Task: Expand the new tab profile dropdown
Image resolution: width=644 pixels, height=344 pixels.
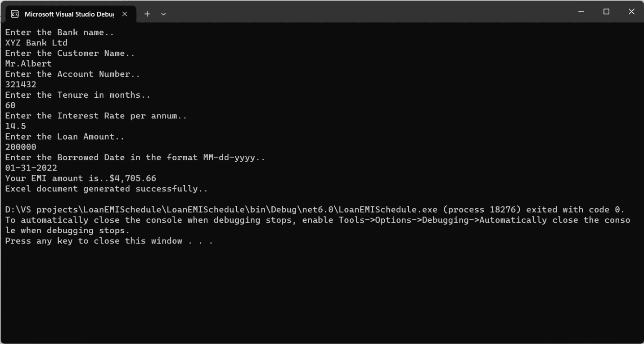Action: coord(163,14)
